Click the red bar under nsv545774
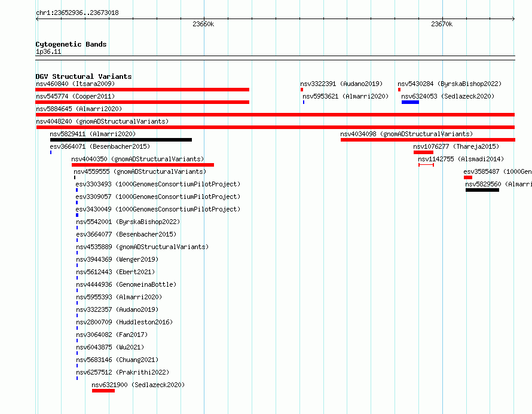 point(142,102)
